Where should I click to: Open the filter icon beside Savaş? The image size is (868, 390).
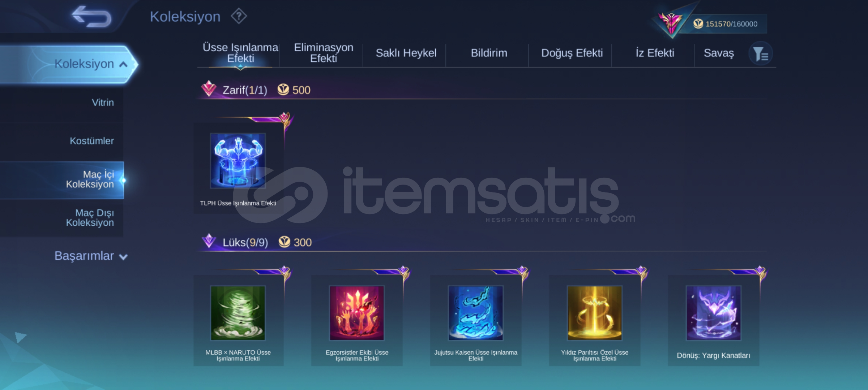760,54
